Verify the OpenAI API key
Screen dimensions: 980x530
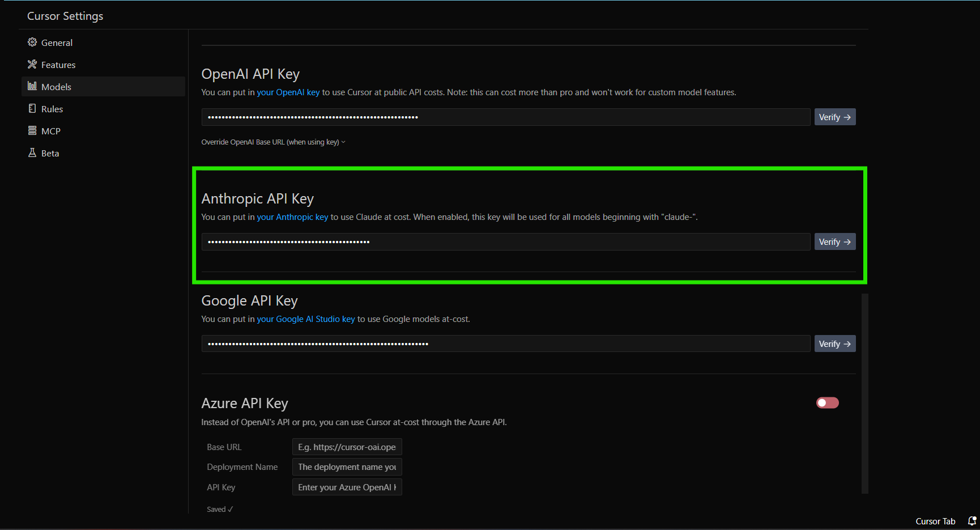click(835, 117)
